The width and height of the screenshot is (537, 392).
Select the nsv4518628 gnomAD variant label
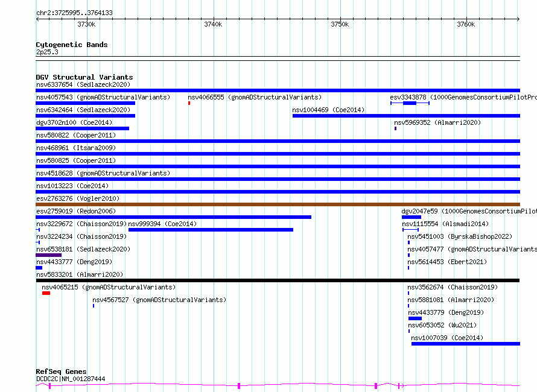tap(103, 173)
